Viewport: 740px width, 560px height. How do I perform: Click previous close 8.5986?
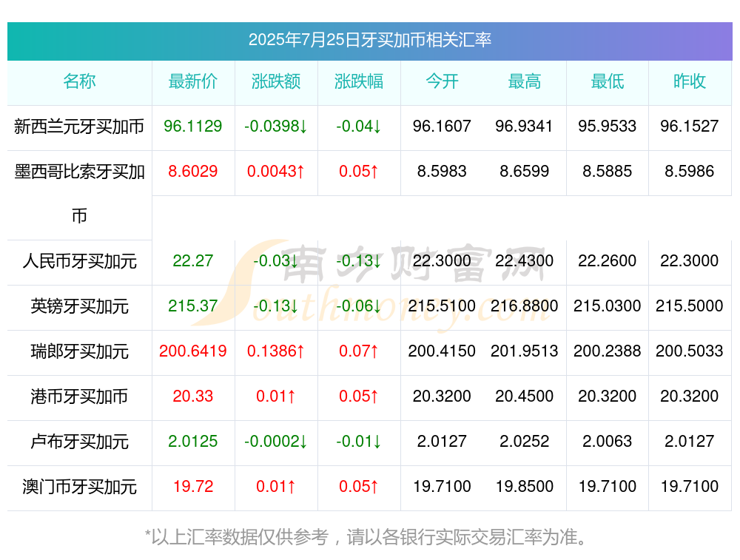pos(690,172)
